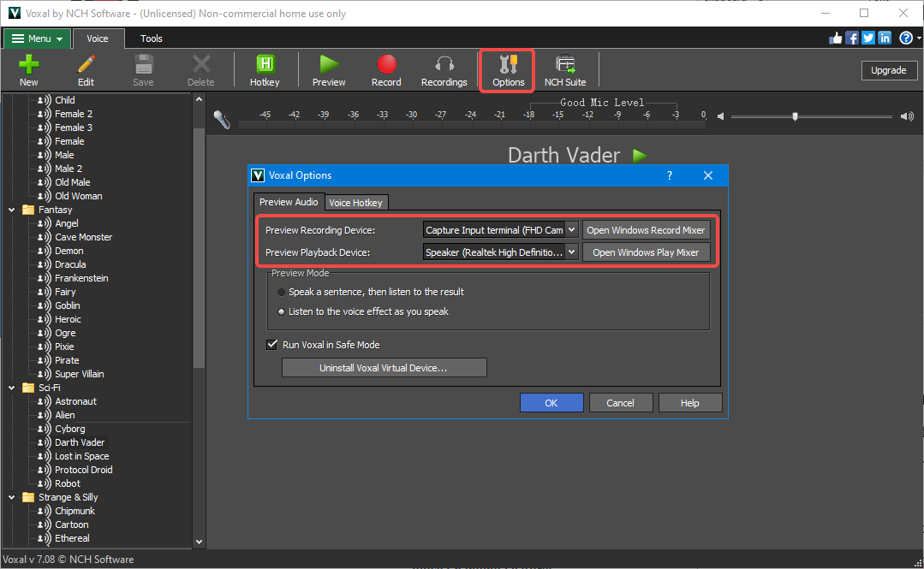Open the help question mark icon in toolbar
This screenshot has height=569, width=924.
click(x=906, y=39)
